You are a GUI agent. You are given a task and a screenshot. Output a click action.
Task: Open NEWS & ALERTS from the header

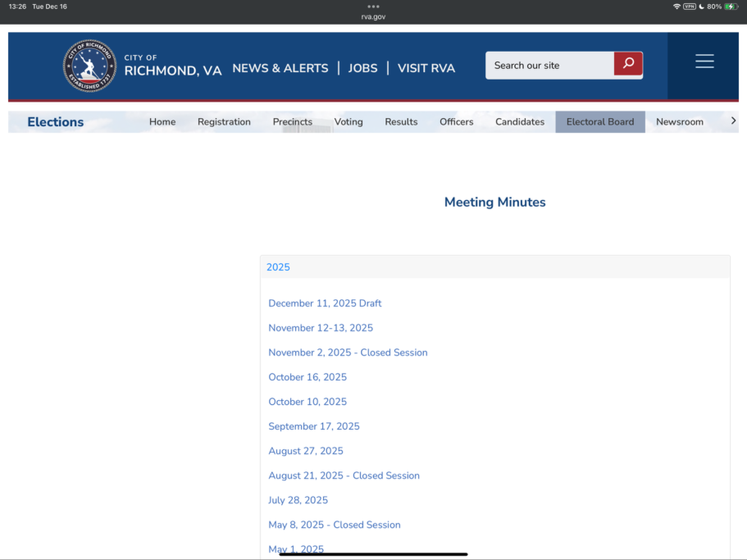coord(280,68)
